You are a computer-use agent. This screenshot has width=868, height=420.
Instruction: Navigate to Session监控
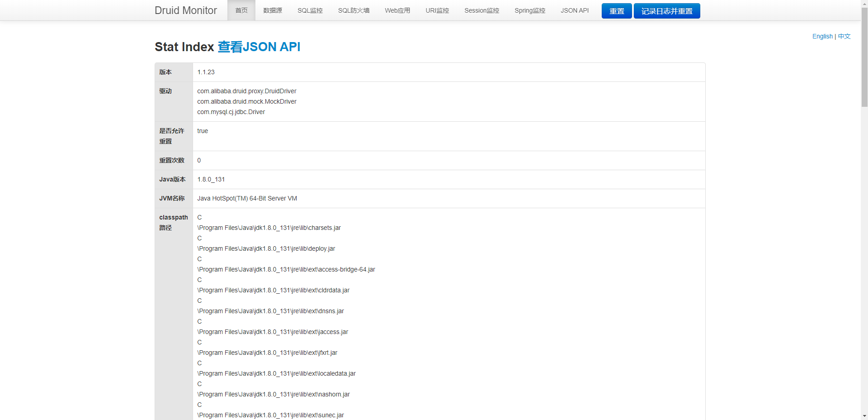tap(481, 10)
